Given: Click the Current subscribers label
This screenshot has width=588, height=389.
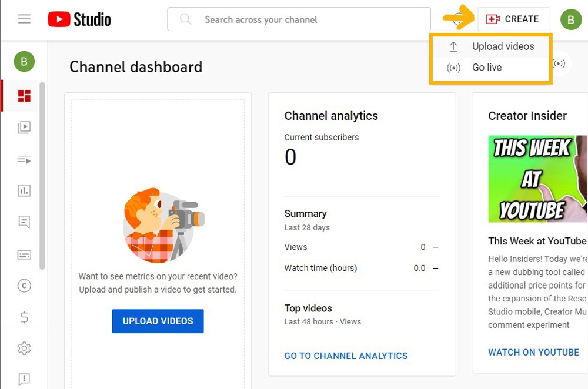Looking at the screenshot, I should [322, 138].
